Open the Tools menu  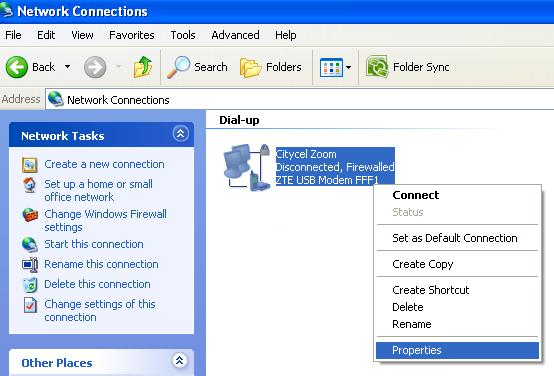coord(183,35)
